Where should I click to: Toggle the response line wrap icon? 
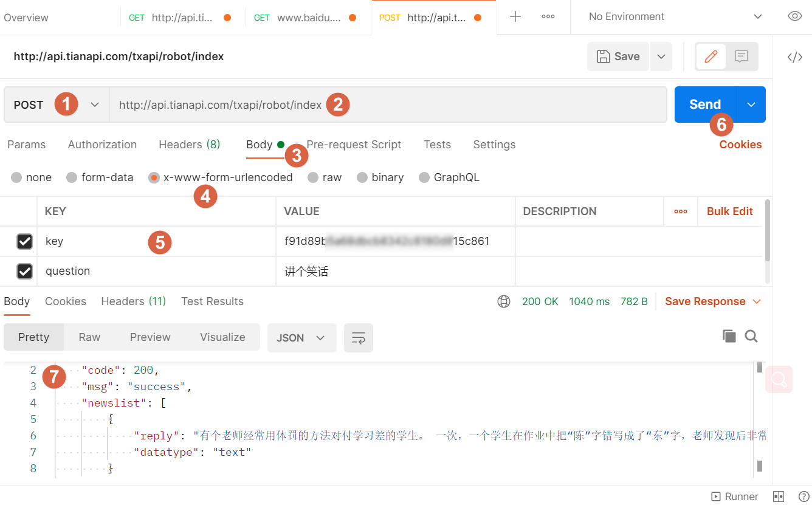click(x=358, y=338)
